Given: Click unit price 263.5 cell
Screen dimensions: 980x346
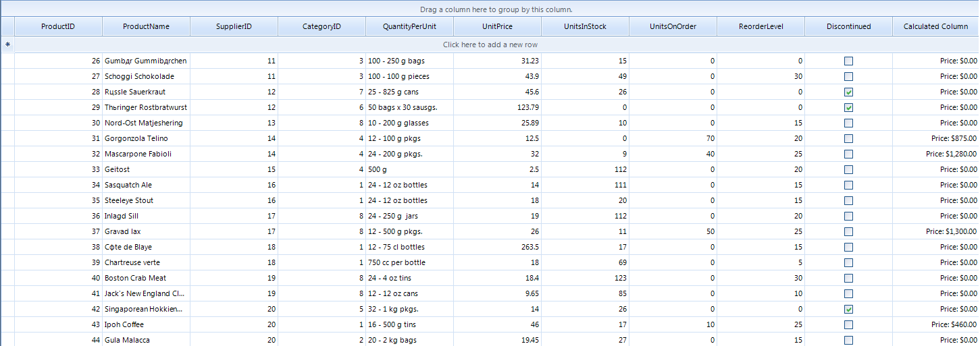Looking at the screenshot, I should (497, 247).
